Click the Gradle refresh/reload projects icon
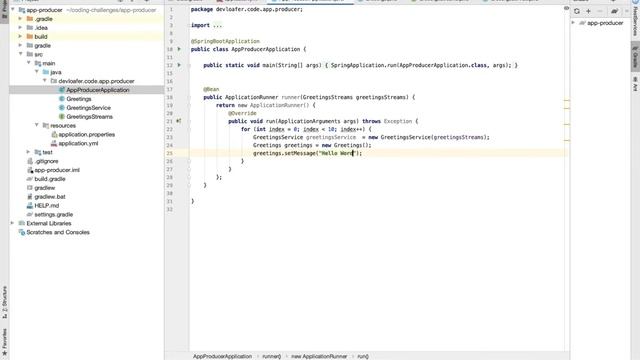 [x=577, y=11]
